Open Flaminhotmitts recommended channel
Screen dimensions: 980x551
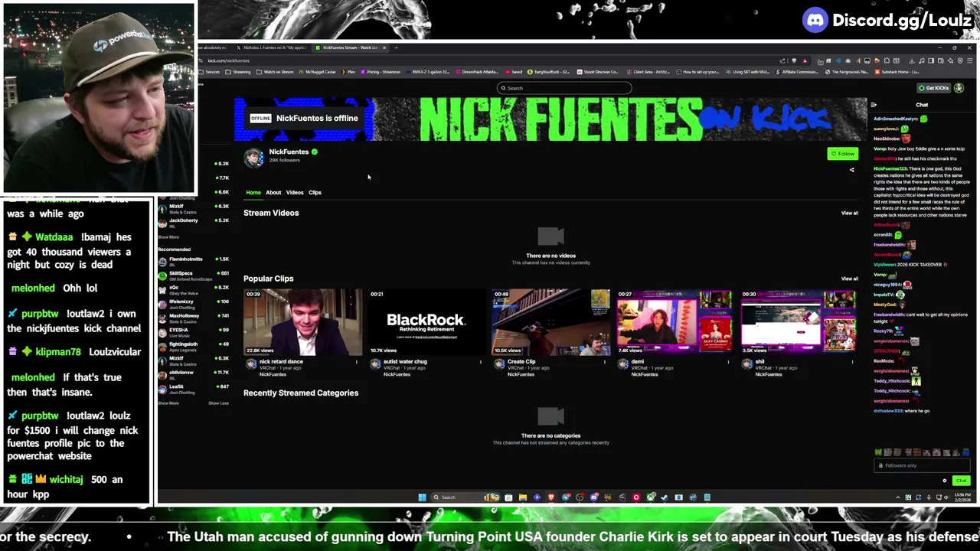pos(193,261)
